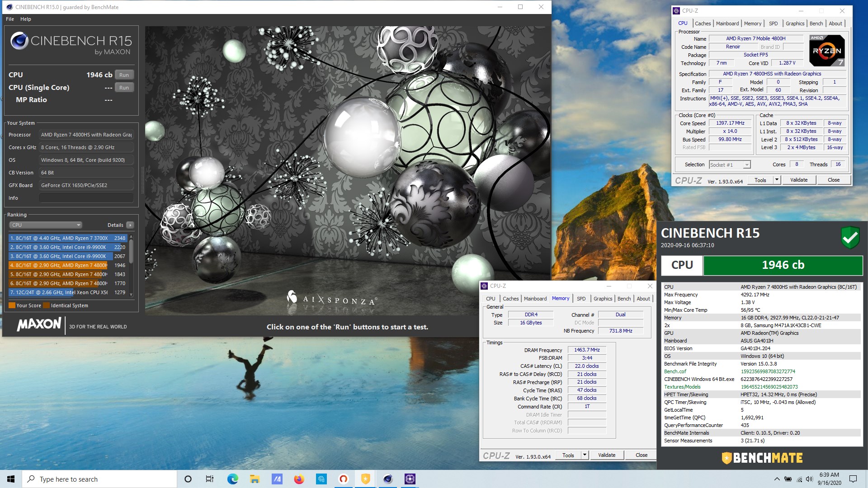
Task: Run the CPU benchmark test
Action: 124,75
